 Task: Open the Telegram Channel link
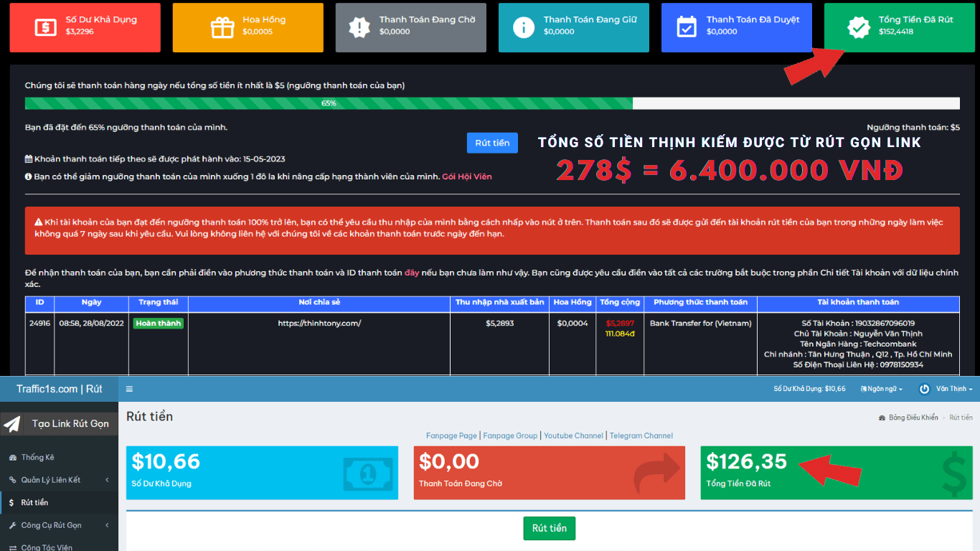641,435
